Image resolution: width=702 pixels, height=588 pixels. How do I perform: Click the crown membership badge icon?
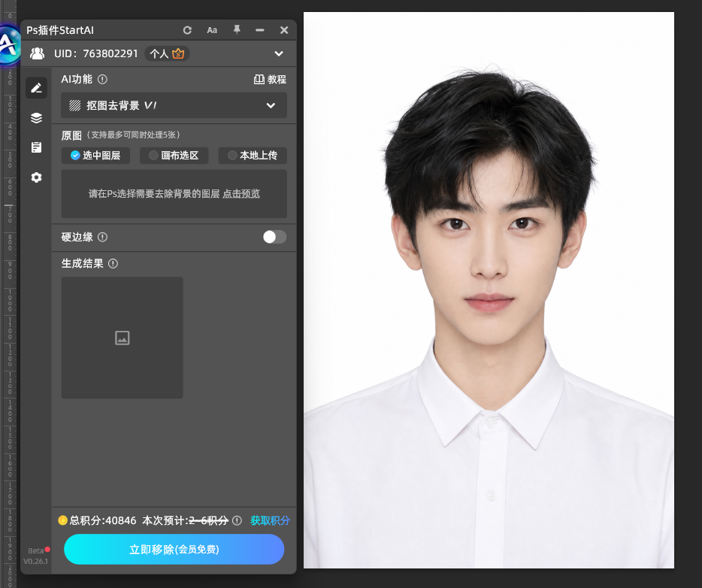point(178,53)
